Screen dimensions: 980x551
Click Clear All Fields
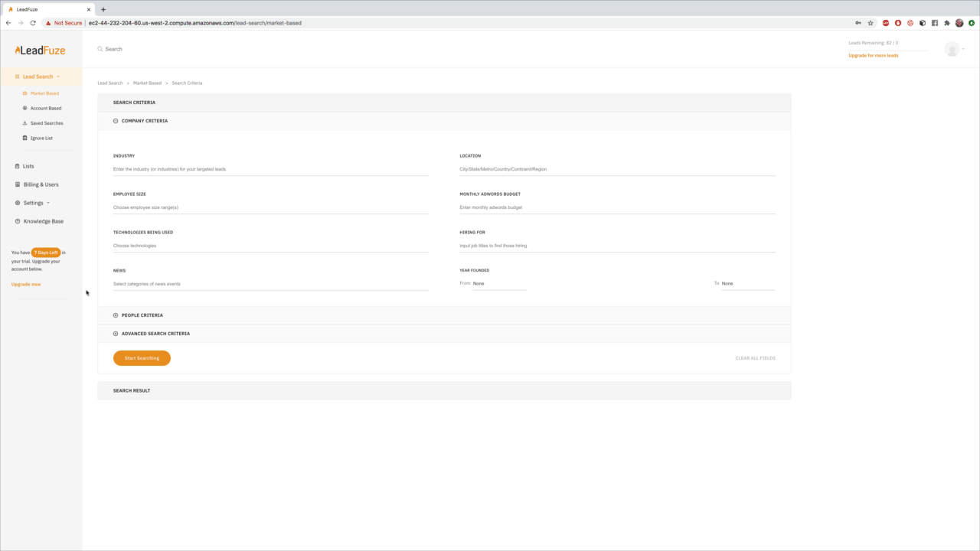[x=755, y=357]
